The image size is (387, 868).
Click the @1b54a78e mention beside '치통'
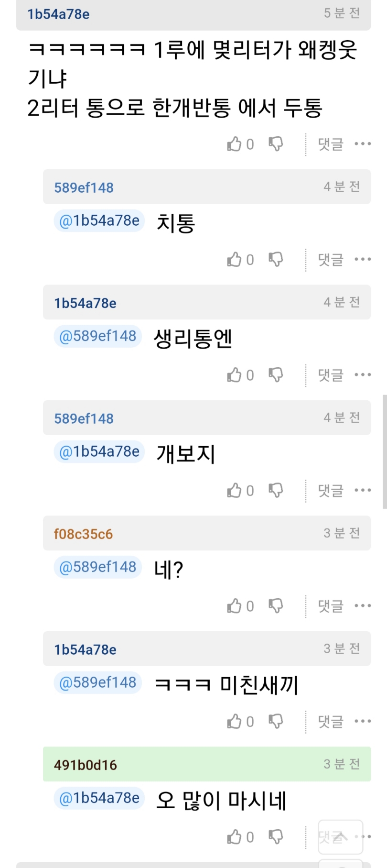click(99, 220)
